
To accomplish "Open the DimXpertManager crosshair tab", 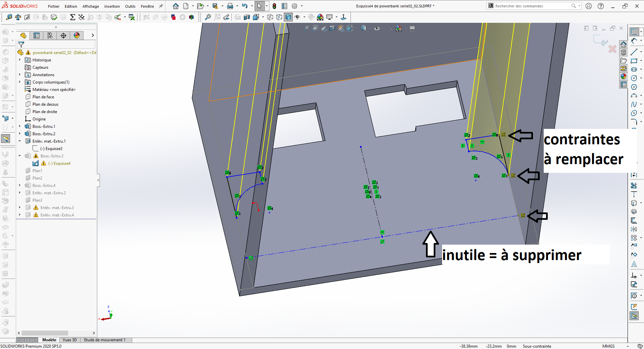I will (63, 36).
